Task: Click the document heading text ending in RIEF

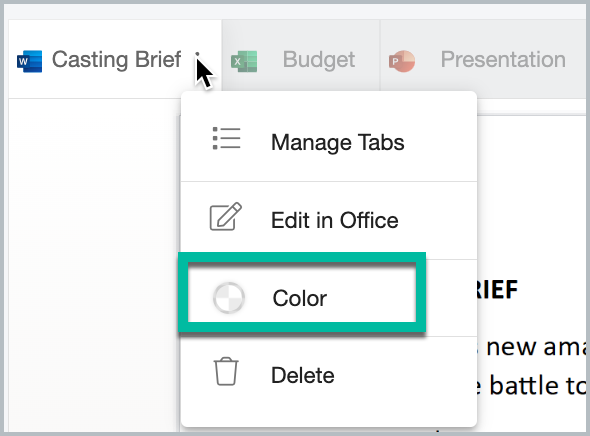Action: point(497,290)
